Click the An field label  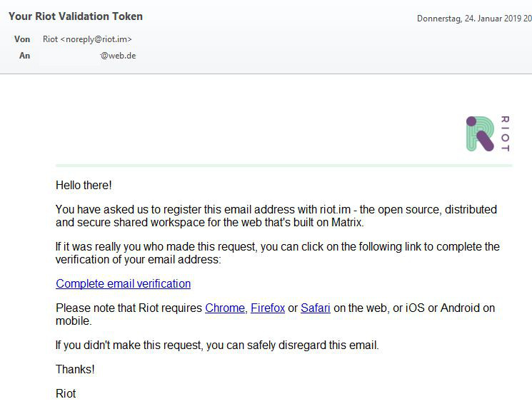pos(24,55)
